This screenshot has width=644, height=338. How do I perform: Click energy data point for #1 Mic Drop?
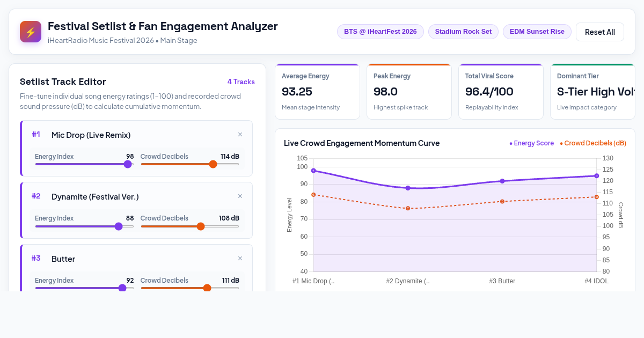click(313, 171)
